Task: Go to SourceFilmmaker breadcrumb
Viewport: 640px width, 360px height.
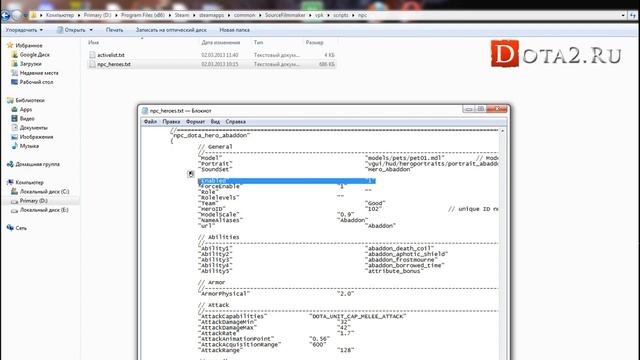Action: (x=285, y=15)
